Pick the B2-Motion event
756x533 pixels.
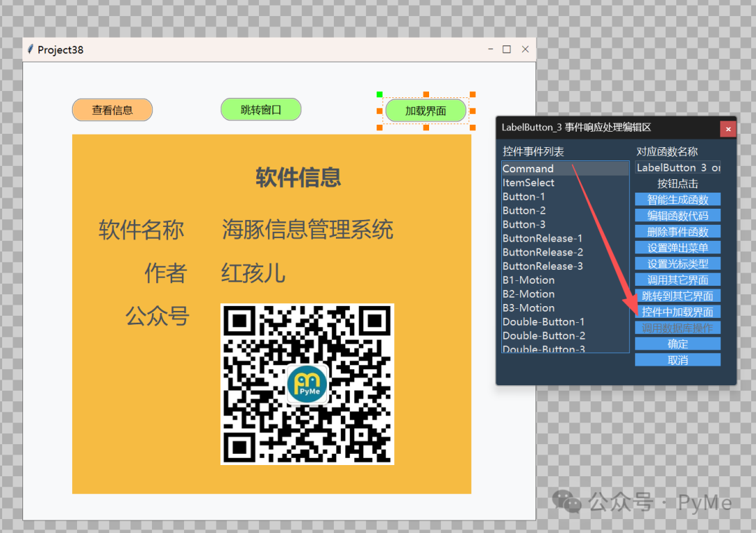click(565, 293)
